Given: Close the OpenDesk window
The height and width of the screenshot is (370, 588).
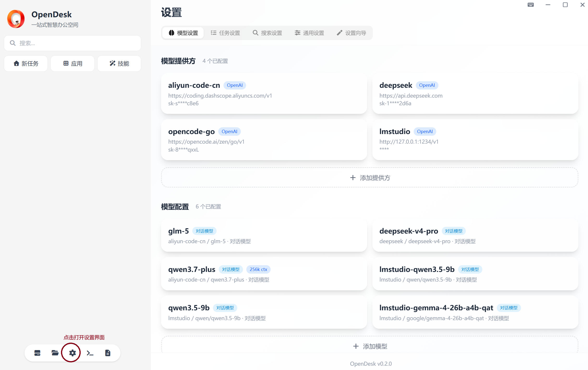Looking at the screenshot, I should (x=582, y=5).
